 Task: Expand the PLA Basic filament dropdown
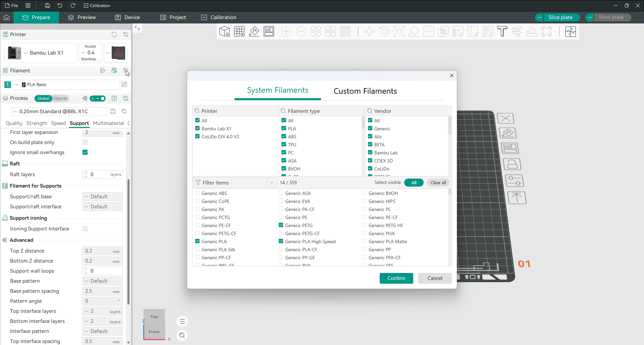tap(16, 85)
